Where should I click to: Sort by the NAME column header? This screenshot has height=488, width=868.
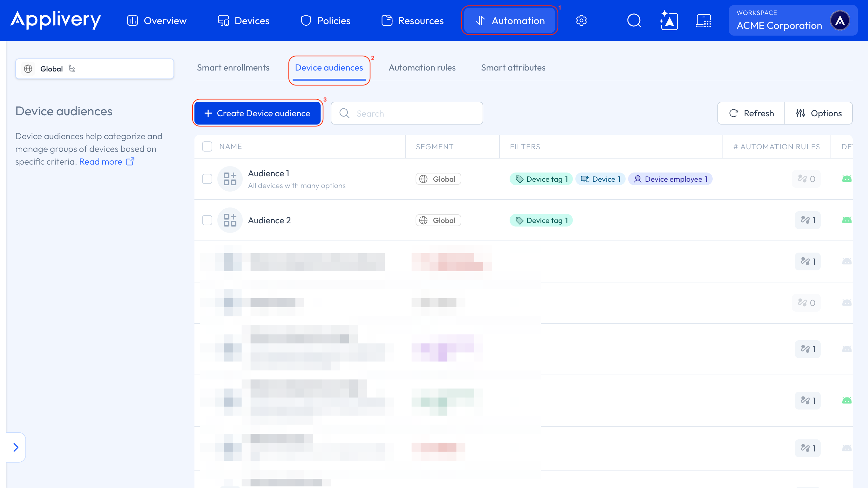tap(230, 146)
